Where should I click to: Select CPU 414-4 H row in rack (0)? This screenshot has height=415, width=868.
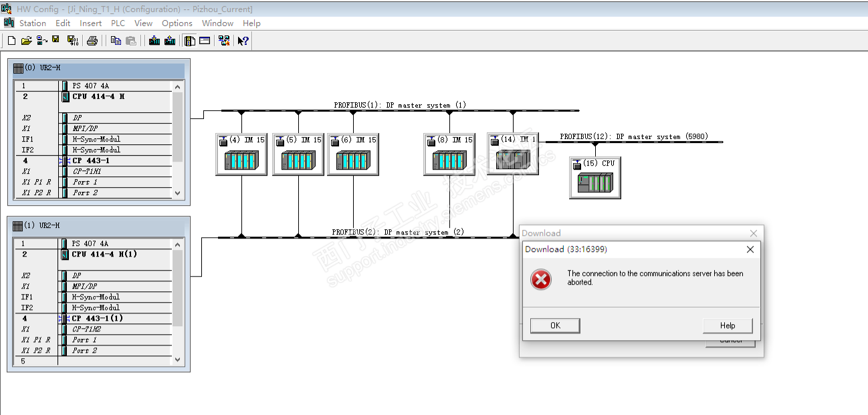click(x=94, y=96)
